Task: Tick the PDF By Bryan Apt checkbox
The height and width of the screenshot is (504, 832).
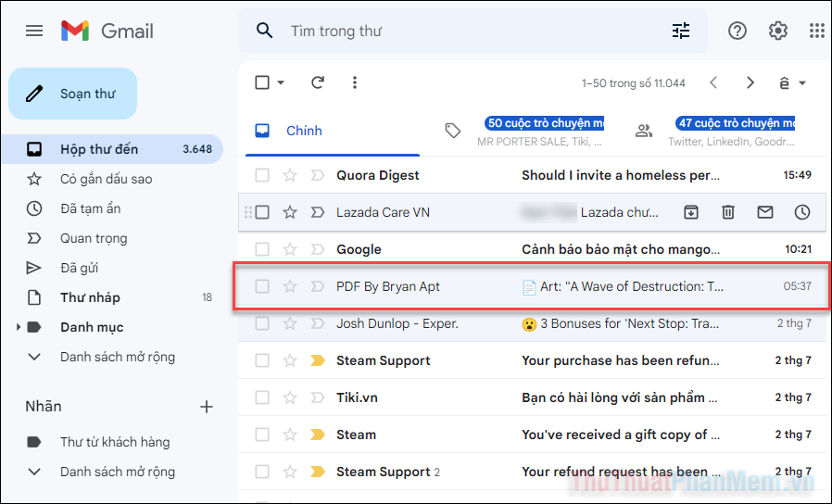Action: click(262, 286)
